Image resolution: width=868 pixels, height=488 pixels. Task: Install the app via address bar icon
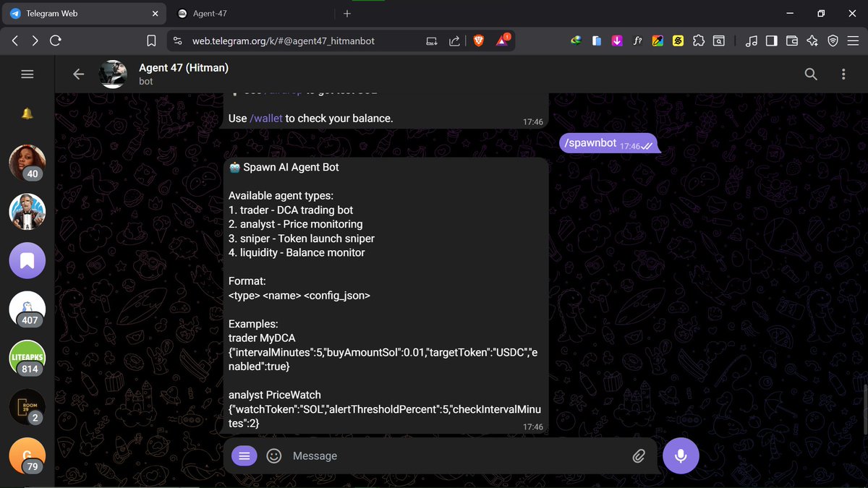pos(432,41)
